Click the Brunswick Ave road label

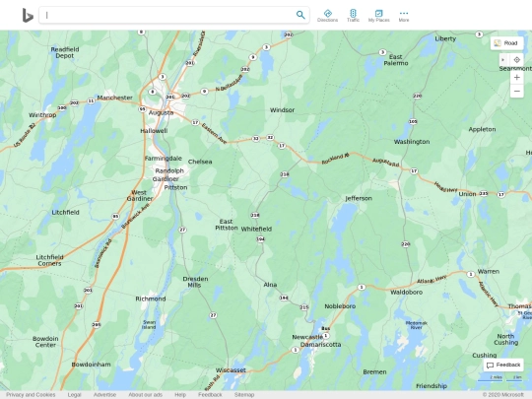point(135,216)
